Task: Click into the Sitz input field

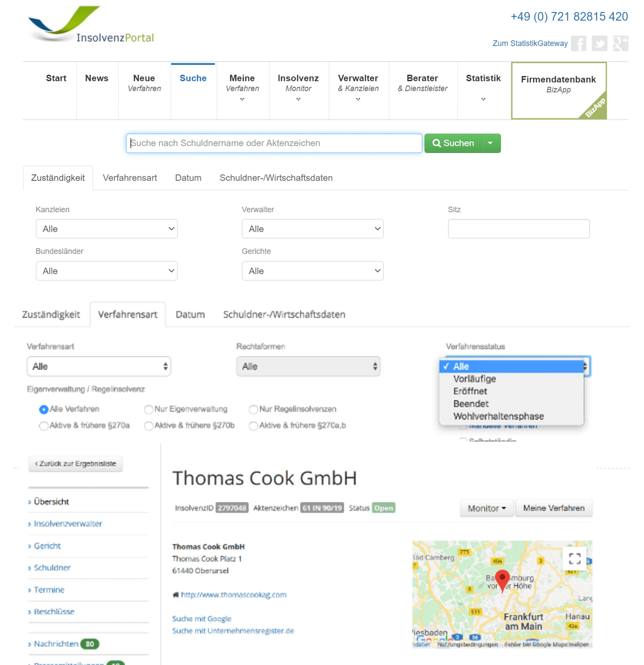Action: tap(519, 229)
